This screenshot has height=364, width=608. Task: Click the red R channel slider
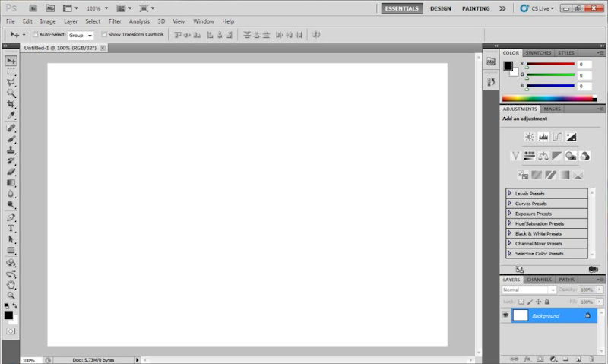click(x=550, y=64)
